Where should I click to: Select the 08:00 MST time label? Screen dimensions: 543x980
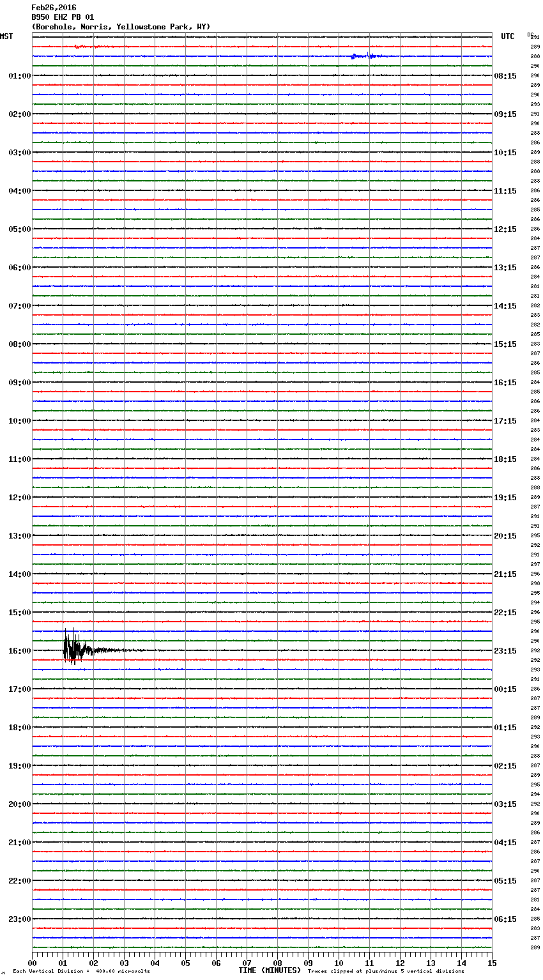coord(20,344)
